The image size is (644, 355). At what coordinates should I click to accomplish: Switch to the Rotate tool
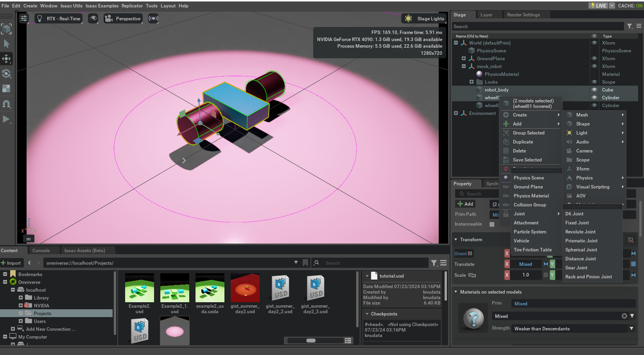tap(6, 74)
